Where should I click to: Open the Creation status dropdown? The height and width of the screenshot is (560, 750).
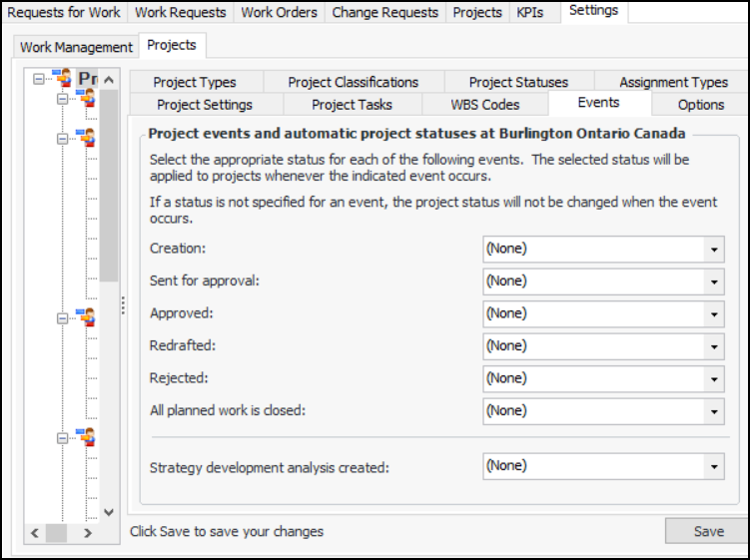coord(714,249)
